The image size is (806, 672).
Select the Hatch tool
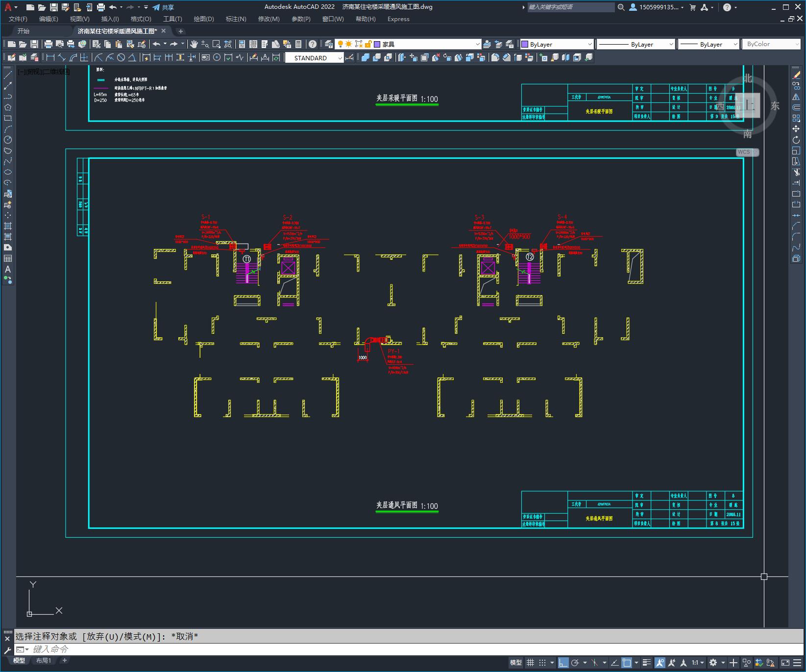click(x=8, y=226)
